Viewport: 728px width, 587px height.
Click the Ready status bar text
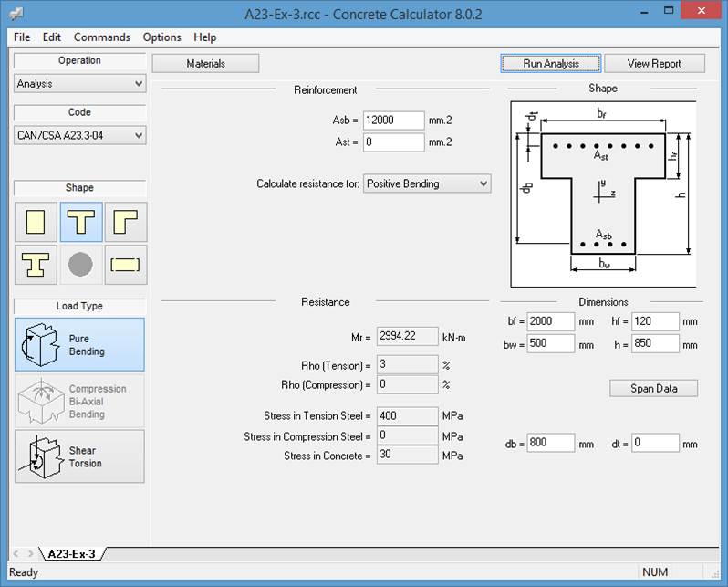(24, 572)
